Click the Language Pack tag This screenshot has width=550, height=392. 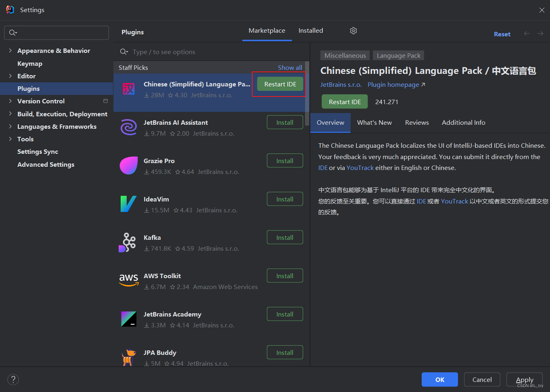(x=398, y=55)
